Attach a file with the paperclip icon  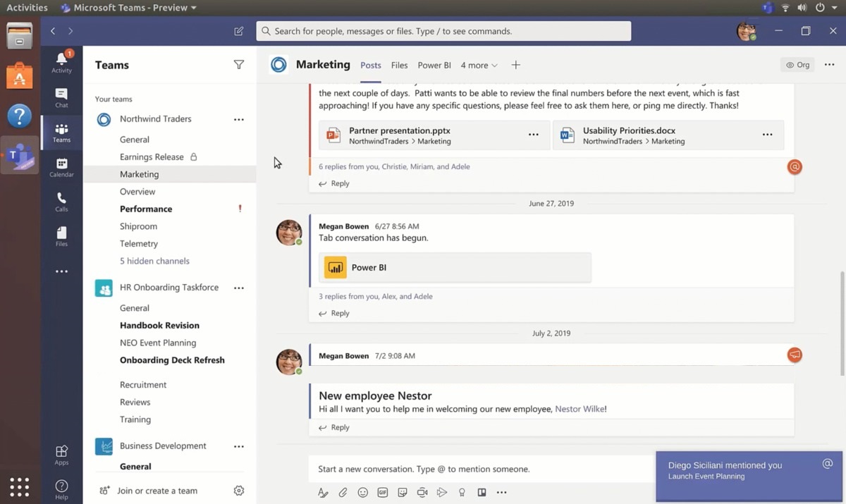[x=343, y=493]
